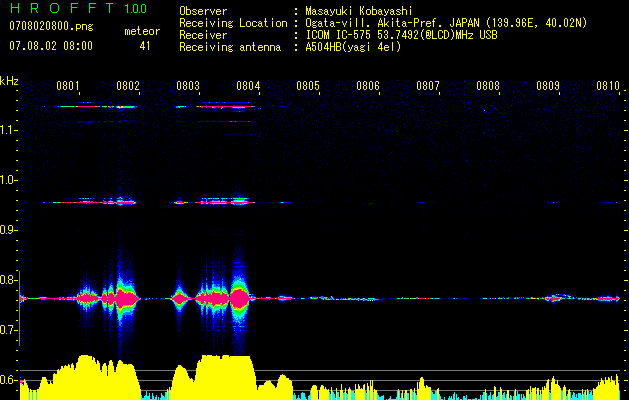The image size is (629, 400).
Task: Click the Observer label
Action: point(203,11)
